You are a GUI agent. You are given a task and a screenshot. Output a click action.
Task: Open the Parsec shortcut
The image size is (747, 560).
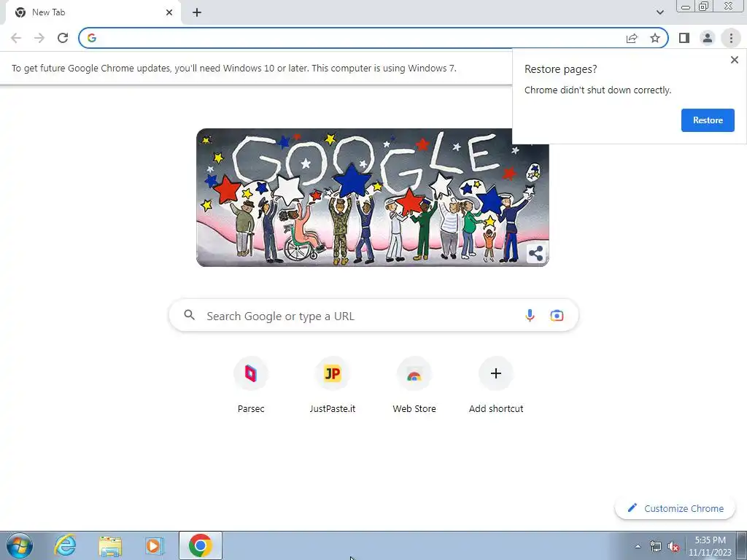click(251, 386)
